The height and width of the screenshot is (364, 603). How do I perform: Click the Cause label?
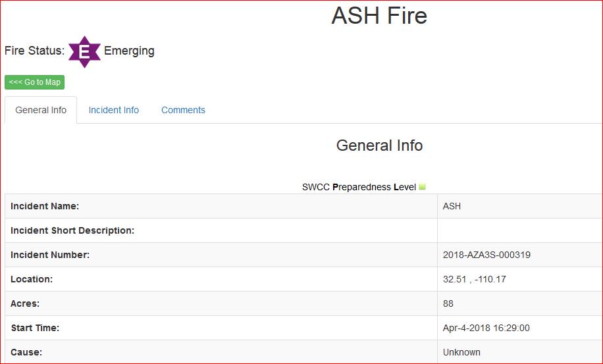pos(26,352)
